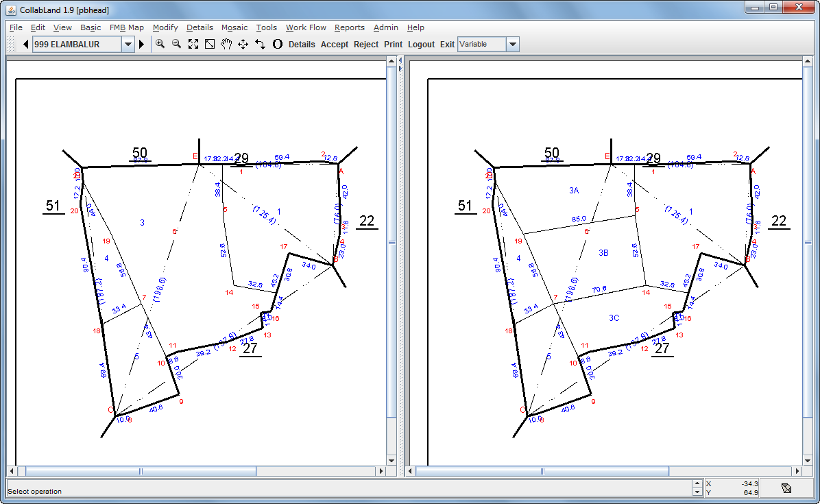Open the Edit menu

click(38, 27)
